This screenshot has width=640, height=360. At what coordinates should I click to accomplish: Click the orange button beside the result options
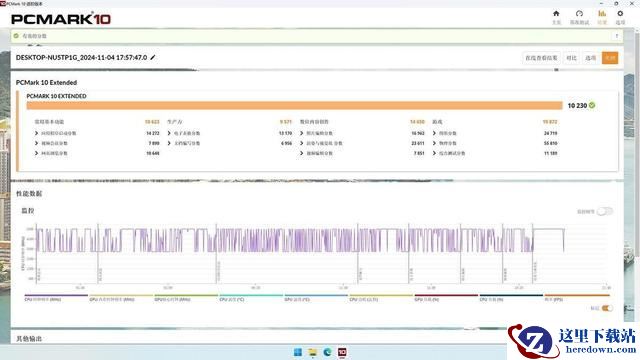click(x=610, y=58)
